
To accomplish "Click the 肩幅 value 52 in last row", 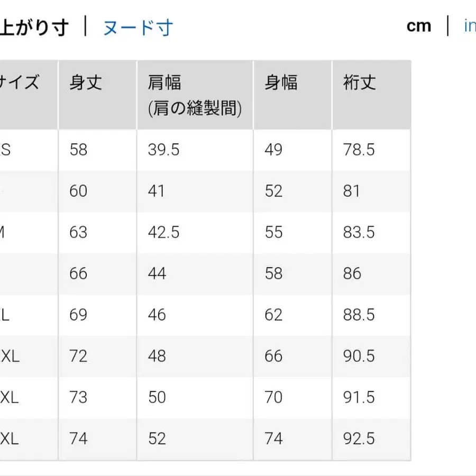I will click(156, 439).
